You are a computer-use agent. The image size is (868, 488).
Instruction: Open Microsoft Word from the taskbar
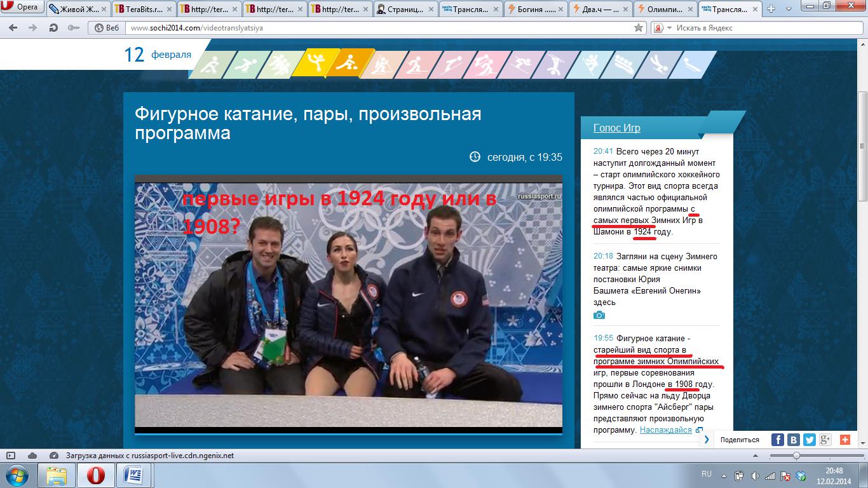coord(134,475)
